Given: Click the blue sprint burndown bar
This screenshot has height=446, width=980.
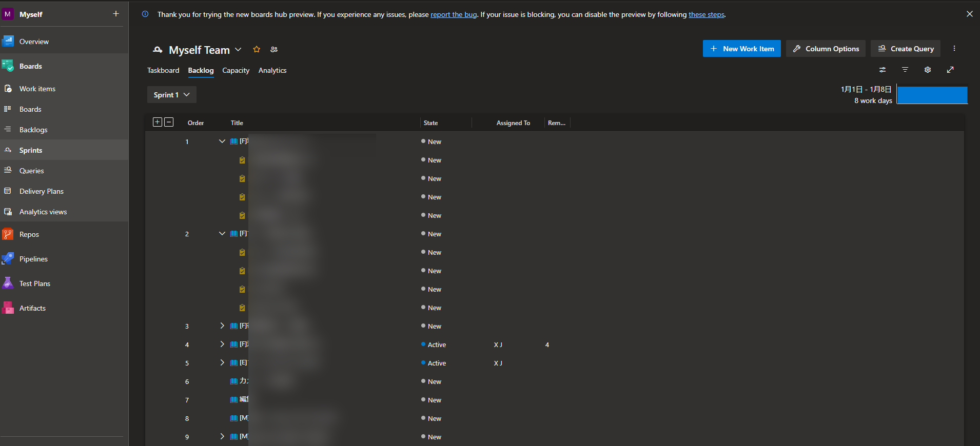Looking at the screenshot, I should (x=932, y=95).
